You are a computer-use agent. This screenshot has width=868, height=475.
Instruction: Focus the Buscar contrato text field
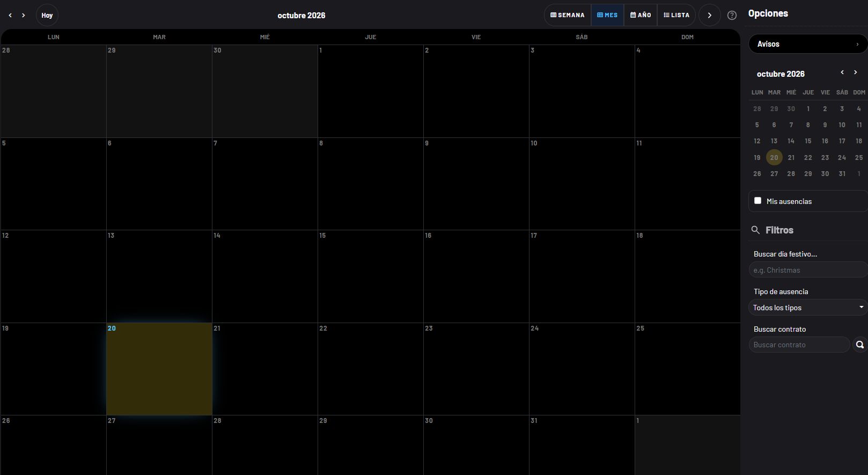799,345
